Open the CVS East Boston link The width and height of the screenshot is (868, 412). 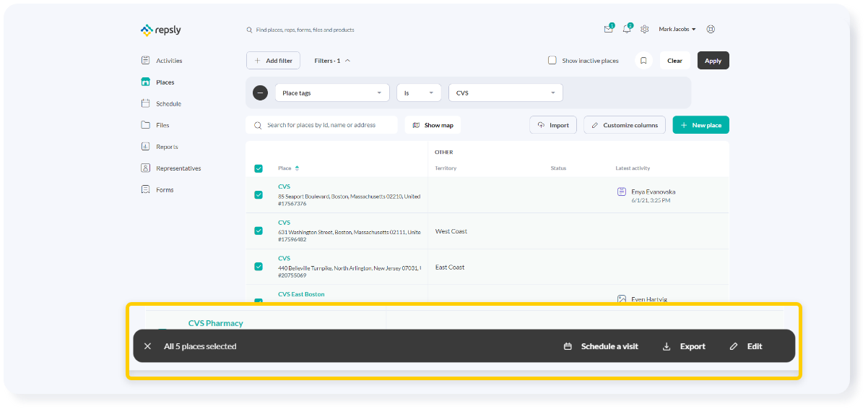pos(301,294)
